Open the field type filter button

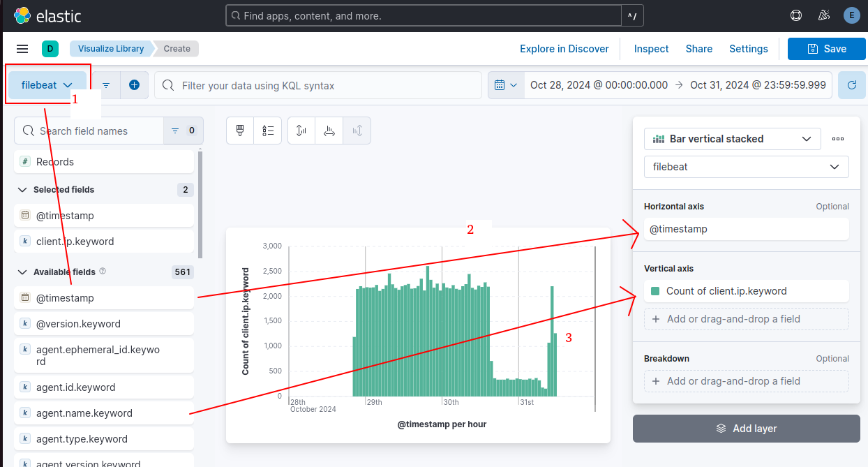pos(184,131)
